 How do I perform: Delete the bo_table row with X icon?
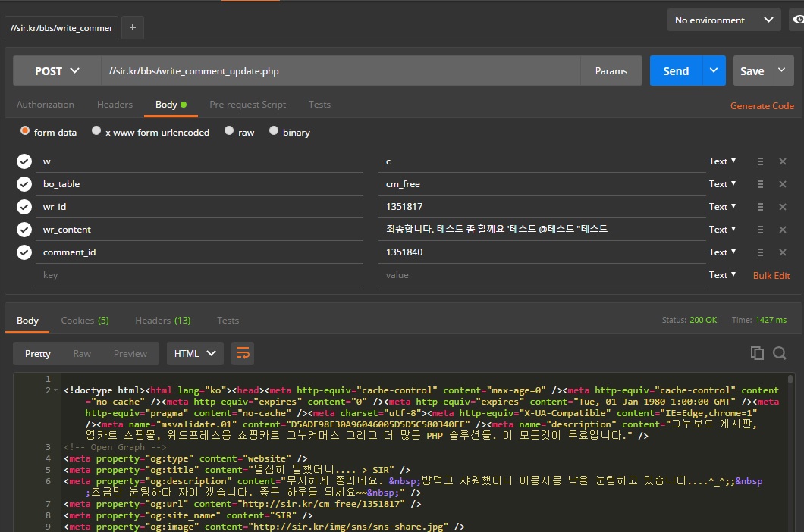click(782, 184)
